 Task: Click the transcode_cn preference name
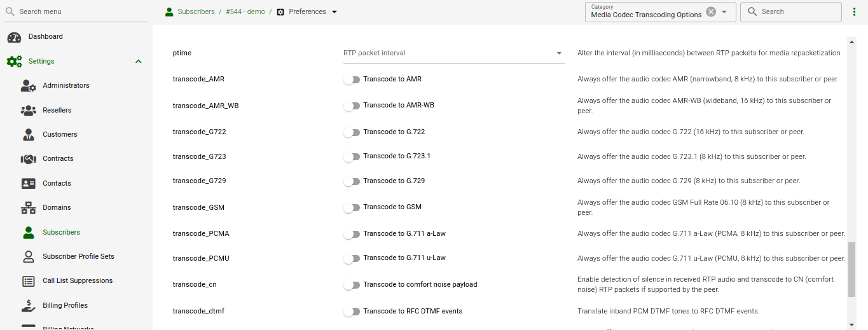pos(195,285)
